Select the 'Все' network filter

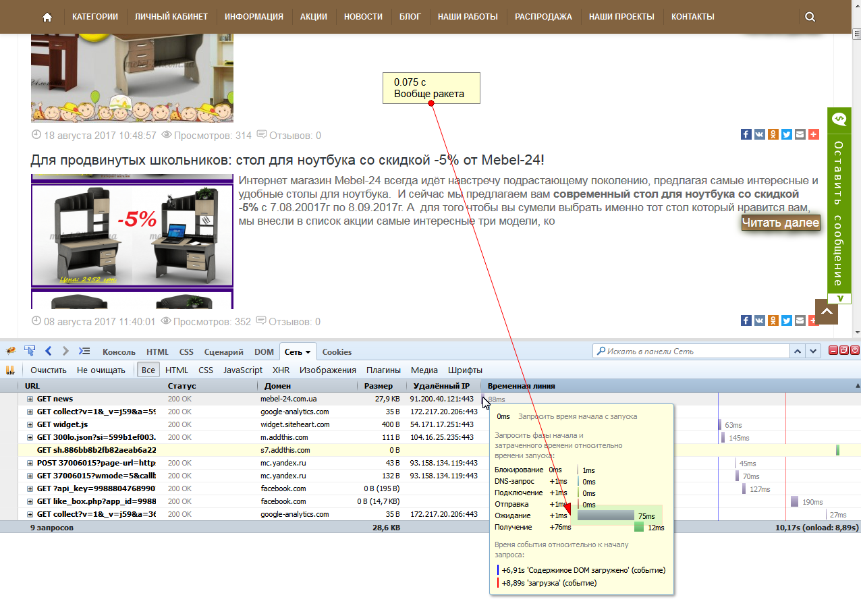tap(148, 370)
